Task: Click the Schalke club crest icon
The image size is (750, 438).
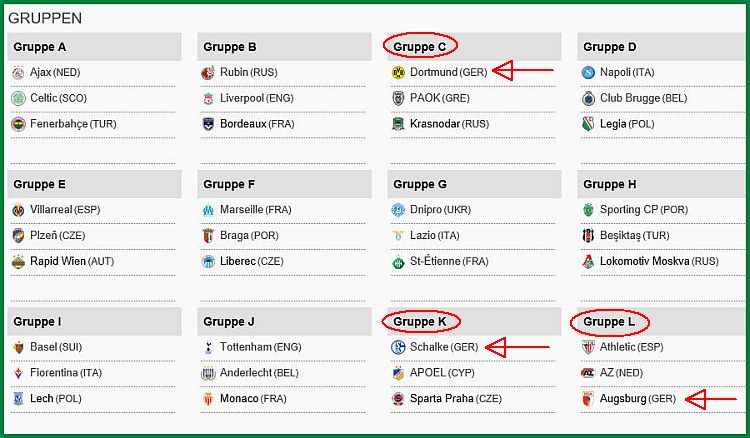Action: coord(398,347)
